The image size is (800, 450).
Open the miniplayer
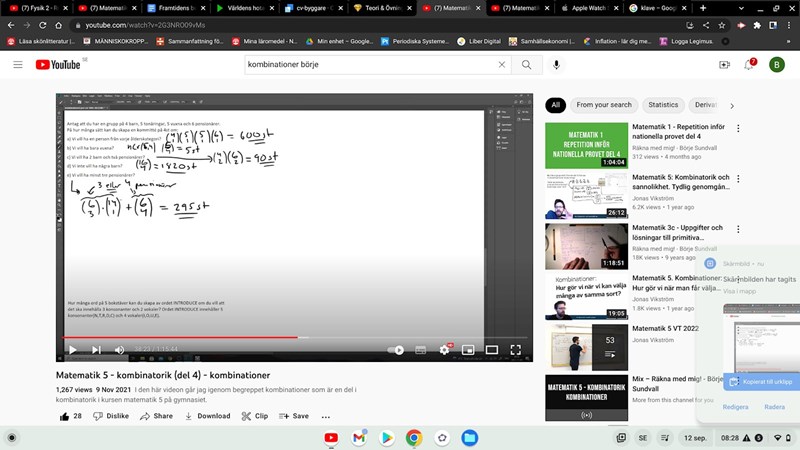(x=468, y=350)
